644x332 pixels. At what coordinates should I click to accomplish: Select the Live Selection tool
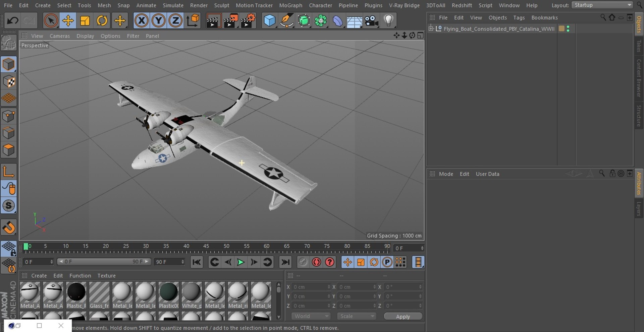(51, 21)
